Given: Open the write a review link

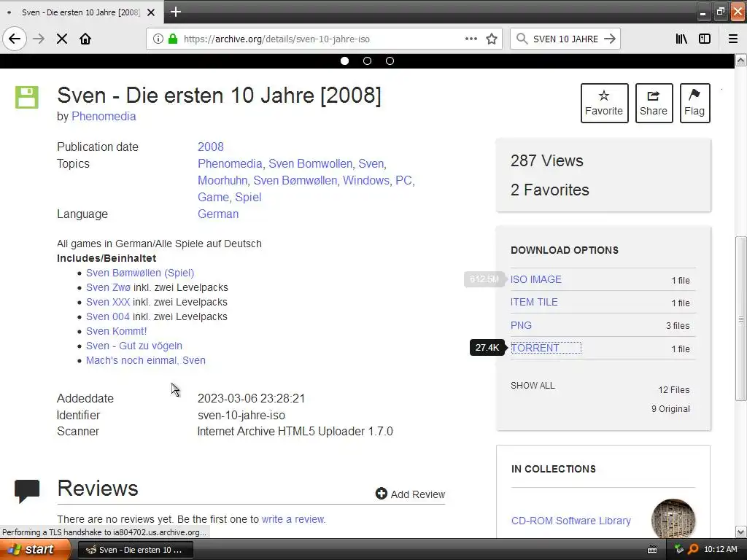Looking at the screenshot, I should (x=293, y=519).
